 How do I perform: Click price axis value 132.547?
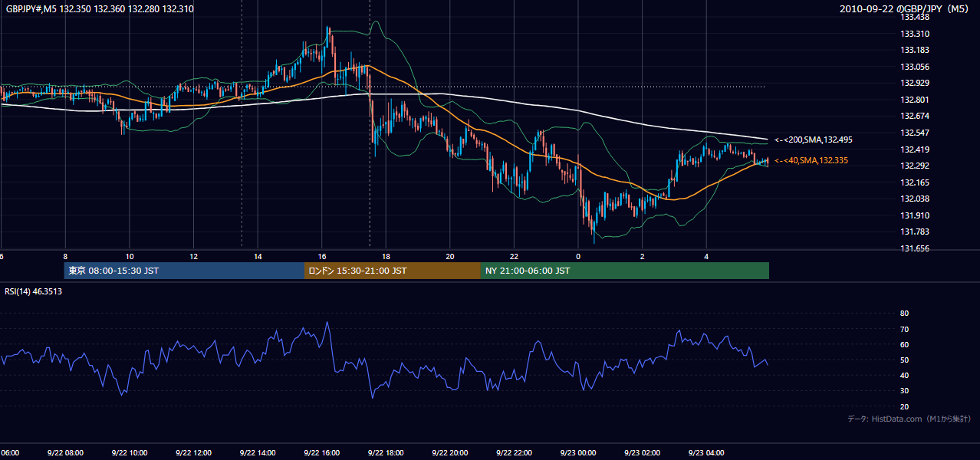[916, 133]
